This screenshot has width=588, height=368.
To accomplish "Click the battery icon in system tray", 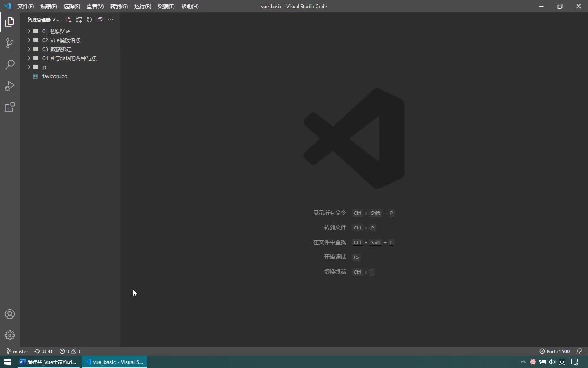I will tap(543, 362).
